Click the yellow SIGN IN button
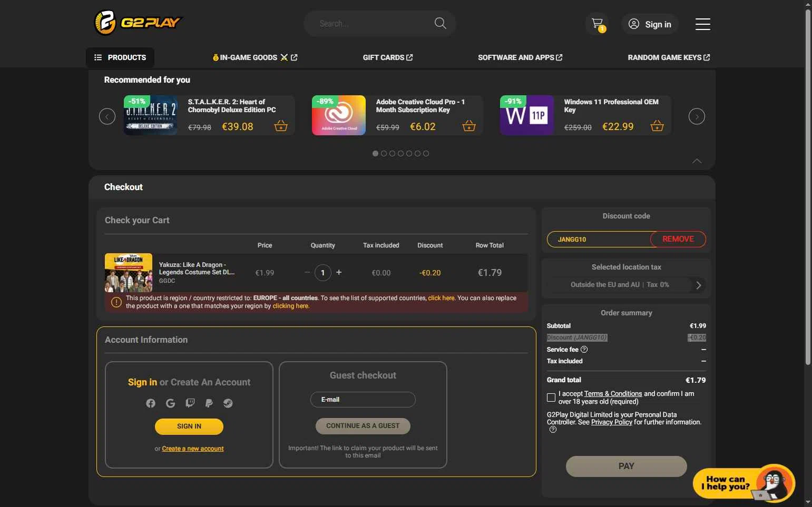 click(x=189, y=426)
